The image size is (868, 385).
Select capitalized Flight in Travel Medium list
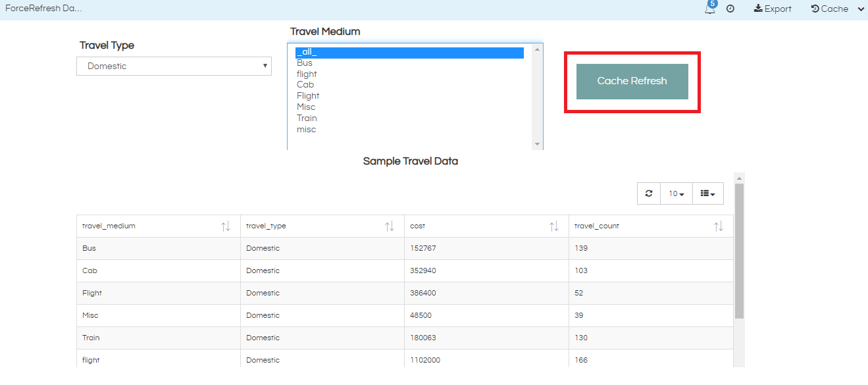(409, 96)
